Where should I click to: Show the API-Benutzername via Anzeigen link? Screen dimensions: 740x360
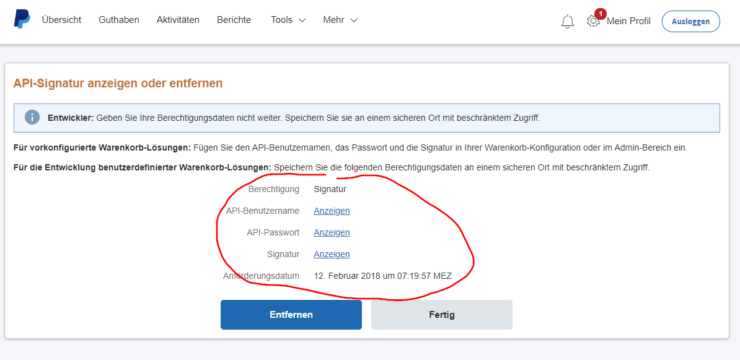332,211
